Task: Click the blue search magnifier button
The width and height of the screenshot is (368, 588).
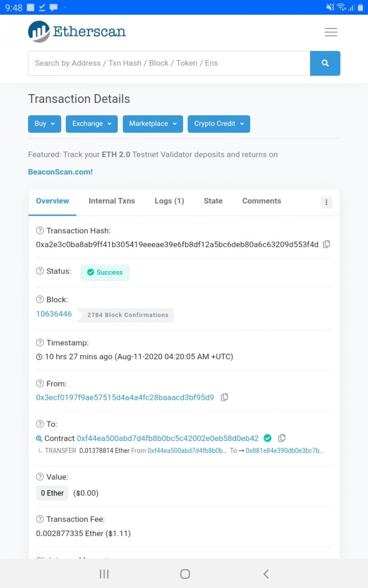Action: click(x=325, y=63)
